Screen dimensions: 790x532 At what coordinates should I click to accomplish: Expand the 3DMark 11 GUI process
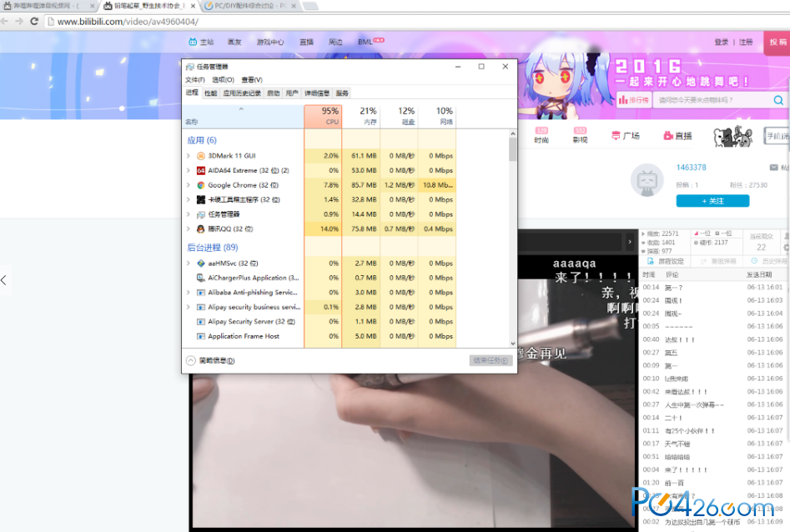click(189, 156)
